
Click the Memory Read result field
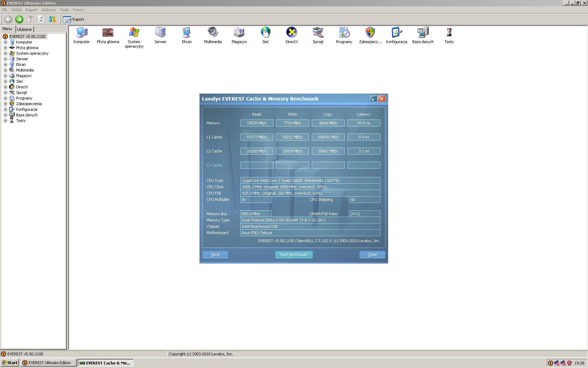pos(257,123)
